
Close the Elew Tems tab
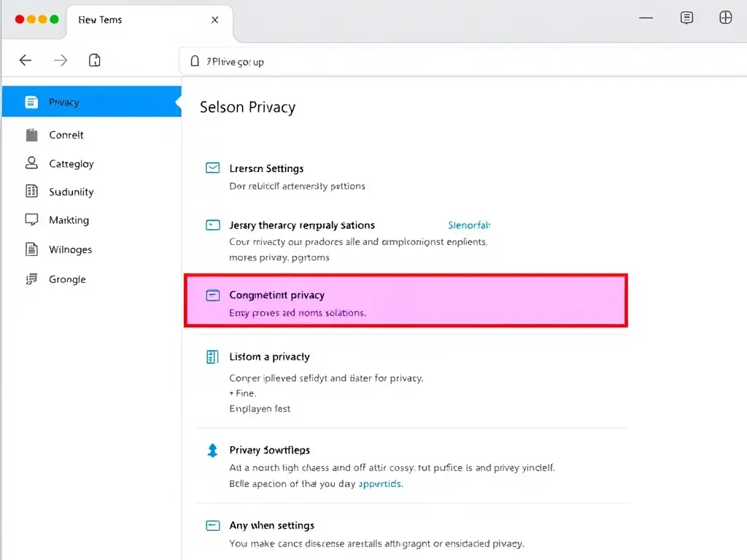pos(214,20)
